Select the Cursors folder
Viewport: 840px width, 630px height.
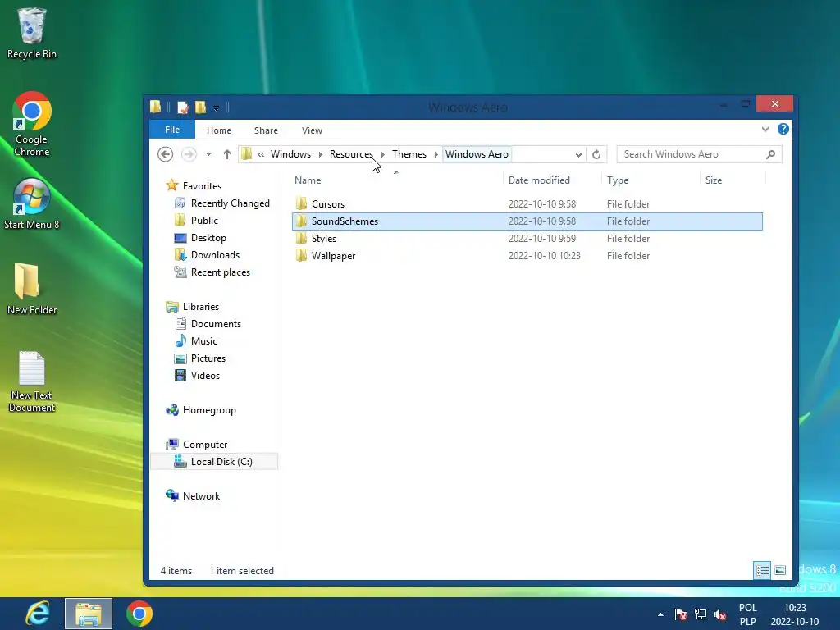click(x=328, y=204)
